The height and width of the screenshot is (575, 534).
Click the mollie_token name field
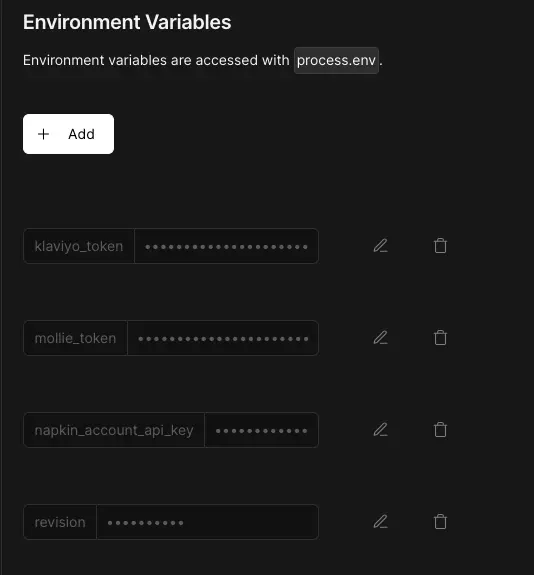pyautogui.click(x=76, y=338)
